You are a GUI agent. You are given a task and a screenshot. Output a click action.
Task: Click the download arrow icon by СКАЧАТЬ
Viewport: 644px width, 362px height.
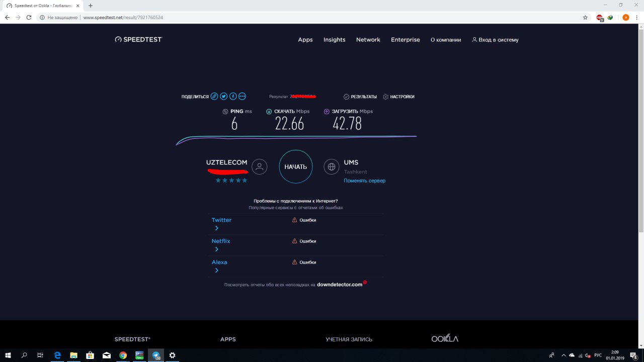(x=269, y=112)
